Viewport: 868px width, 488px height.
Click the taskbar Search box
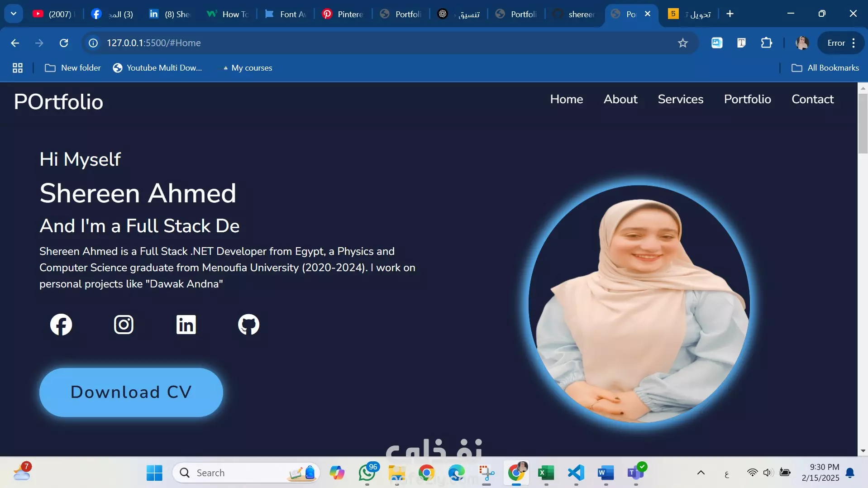tap(246, 473)
